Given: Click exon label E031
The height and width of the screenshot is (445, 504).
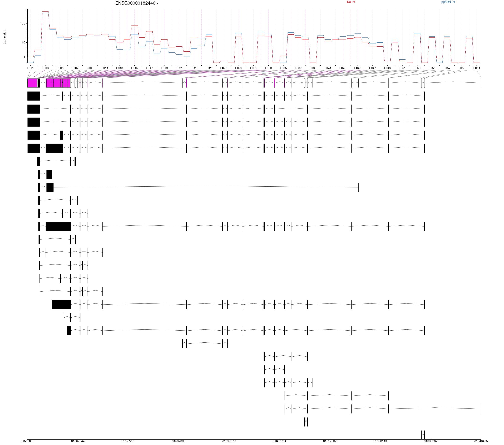Looking at the screenshot, I should click(x=253, y=68).
